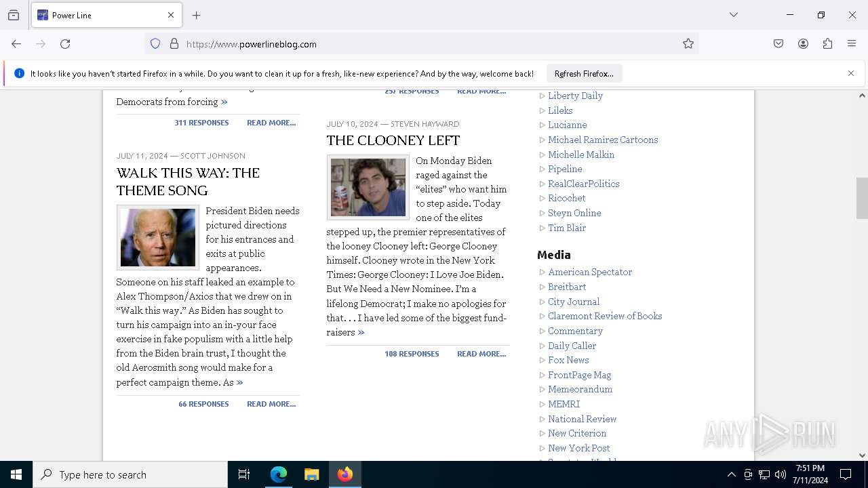Open American Spectator media link
The width and height of the screenshot is (868, 488).
[x=590, y=272]
